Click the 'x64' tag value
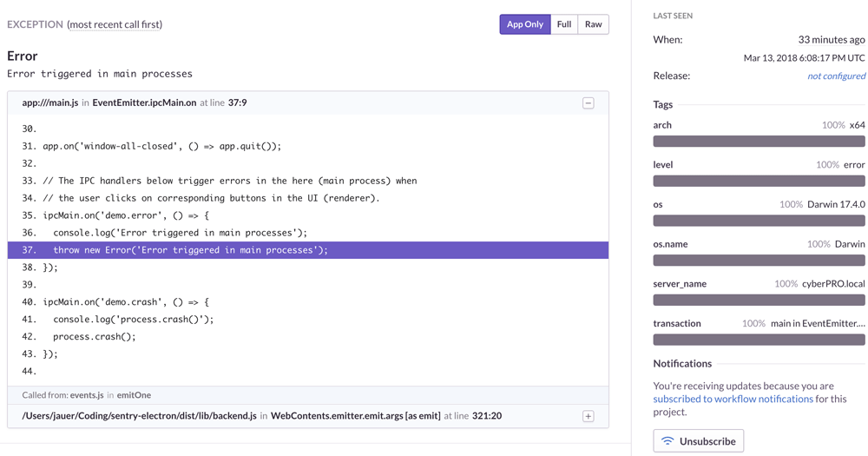This screenshot has width=868, height=456. 857,125
